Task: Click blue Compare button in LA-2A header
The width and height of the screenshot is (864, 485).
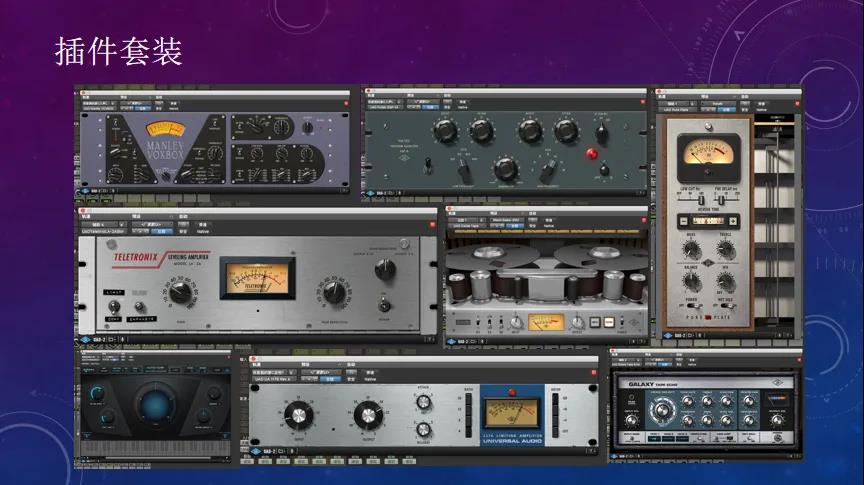Action: click(162, 231)
